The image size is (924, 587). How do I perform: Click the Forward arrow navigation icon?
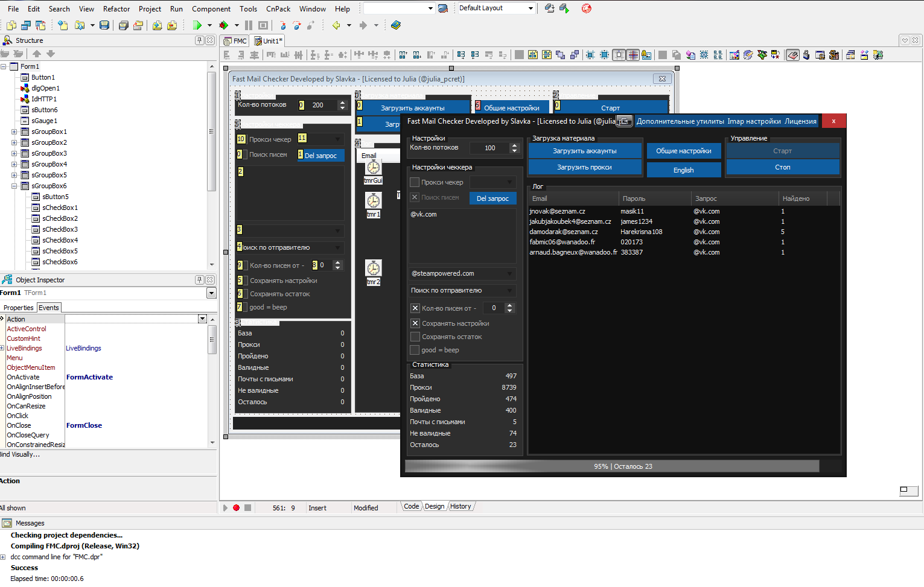click(x=363, y=25)
